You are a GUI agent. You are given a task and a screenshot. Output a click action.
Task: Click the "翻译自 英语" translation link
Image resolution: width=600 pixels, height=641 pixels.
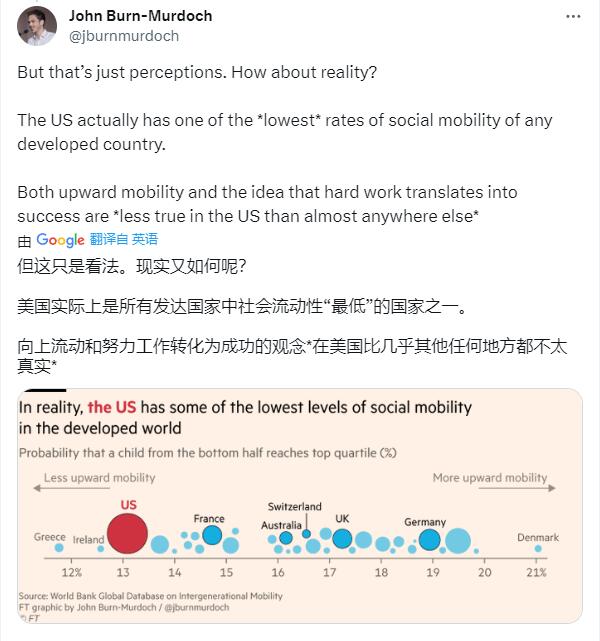[x=123, y=240]
